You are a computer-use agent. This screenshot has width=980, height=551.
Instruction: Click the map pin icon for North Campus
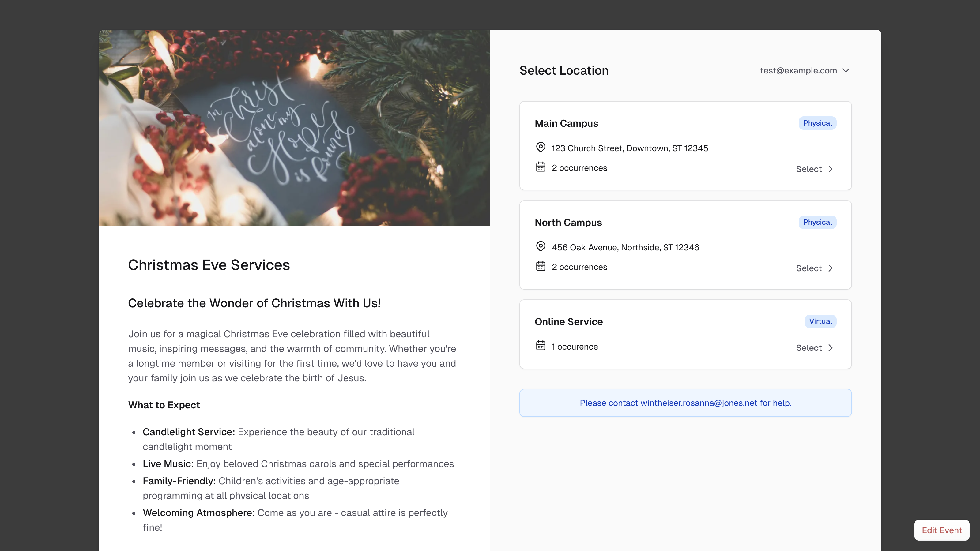[x=540, y=246]
